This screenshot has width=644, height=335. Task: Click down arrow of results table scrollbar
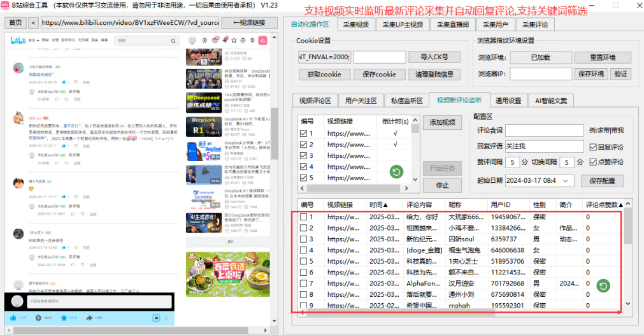tap(628, 303)
